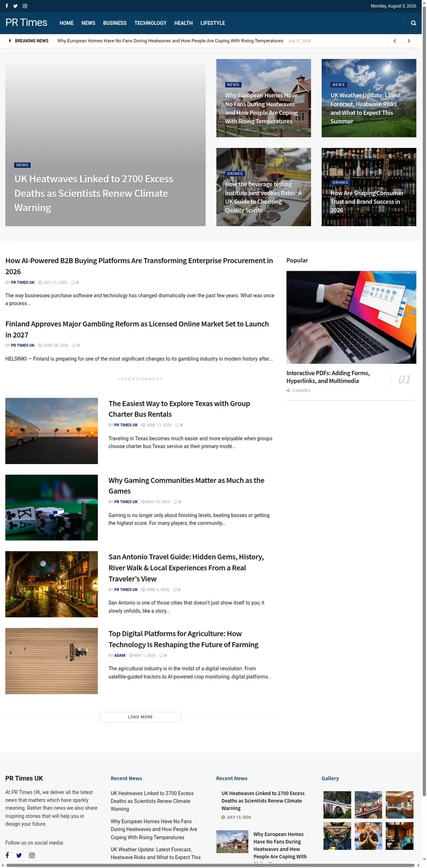Open AI-Powered B2B Buying Platforms article
Image resolution: width=427 pixels, height=868 pixels.
(139, 266)
